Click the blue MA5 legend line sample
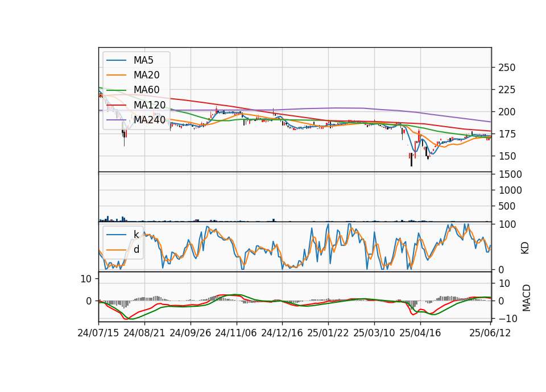The image size is (546, 392). pyautogui.click(x=116, y=61)
